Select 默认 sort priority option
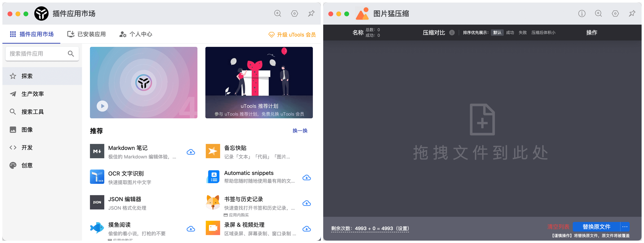 coord(497,33)
